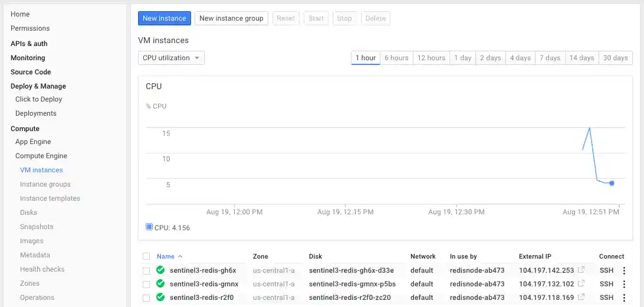Screen dimensions: 644x307
Task: Click the New instance group button
Action: 231,18
